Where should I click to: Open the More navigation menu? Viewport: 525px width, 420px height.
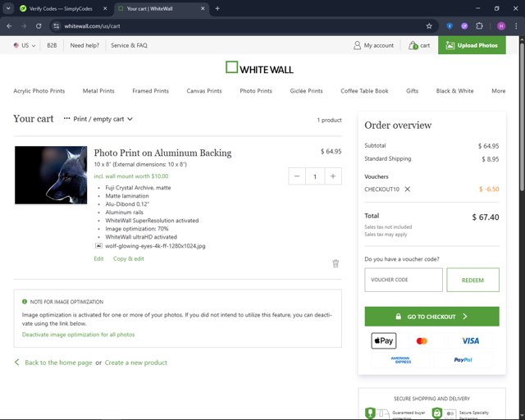(498, 91)
